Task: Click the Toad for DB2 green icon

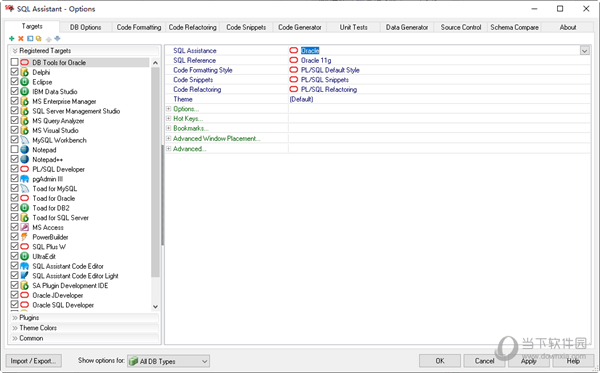Action: [x=24, y=208]
